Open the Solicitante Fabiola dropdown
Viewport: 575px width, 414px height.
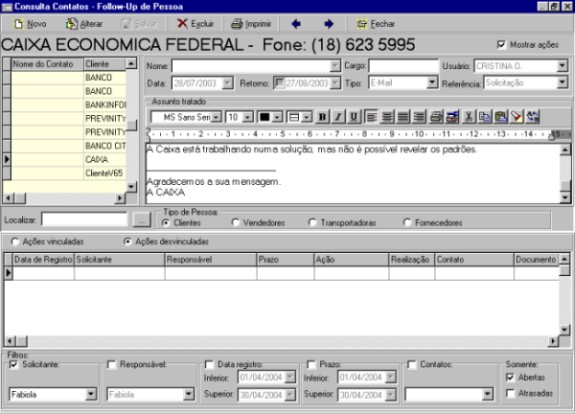pyautogui.click(x=91, y=395)
